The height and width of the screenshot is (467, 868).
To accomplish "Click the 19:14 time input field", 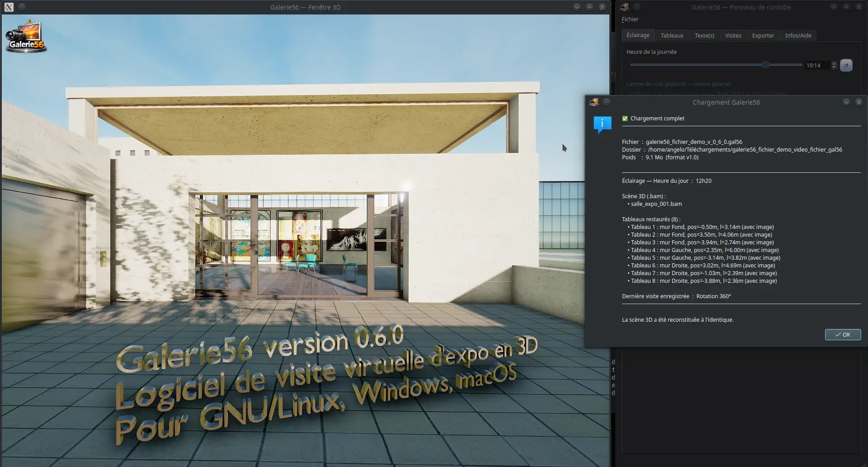I will coord(817,66).
